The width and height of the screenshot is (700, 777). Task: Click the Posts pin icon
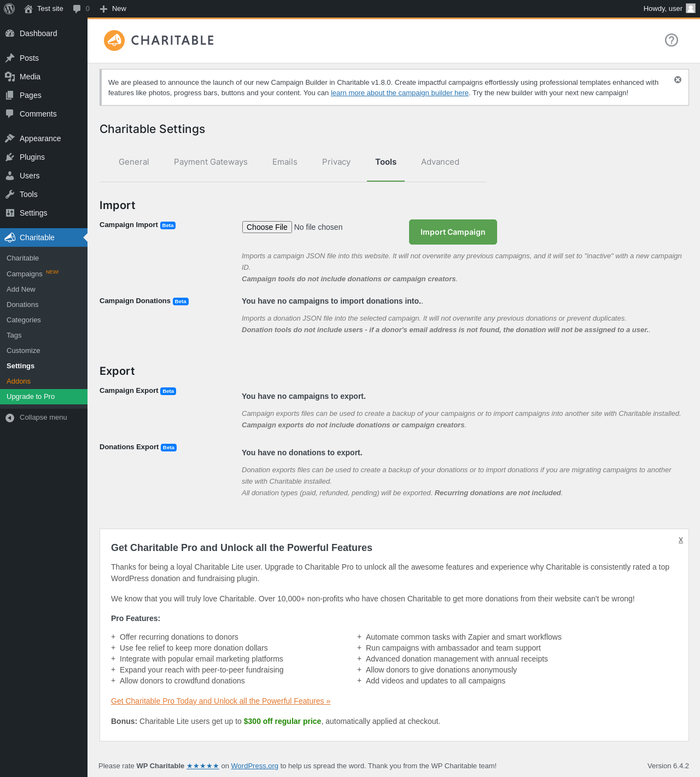click(x=10, y=58)
